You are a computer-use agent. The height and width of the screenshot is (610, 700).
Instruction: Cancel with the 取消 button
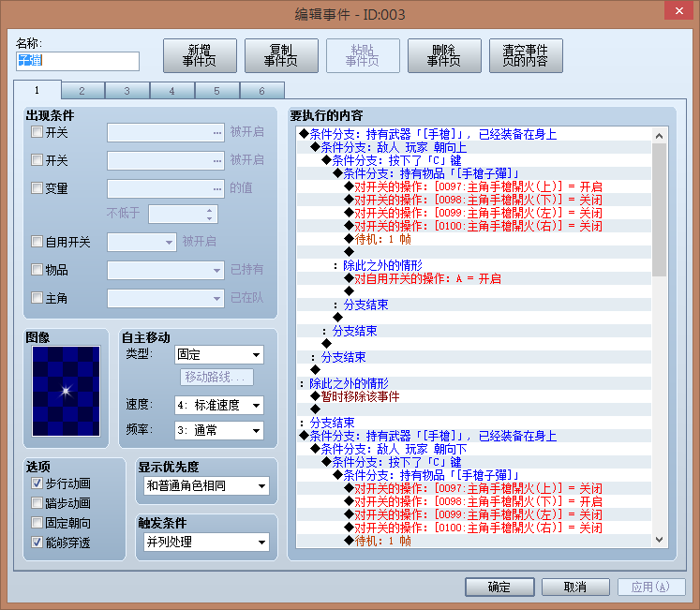[x=575, y=587]
